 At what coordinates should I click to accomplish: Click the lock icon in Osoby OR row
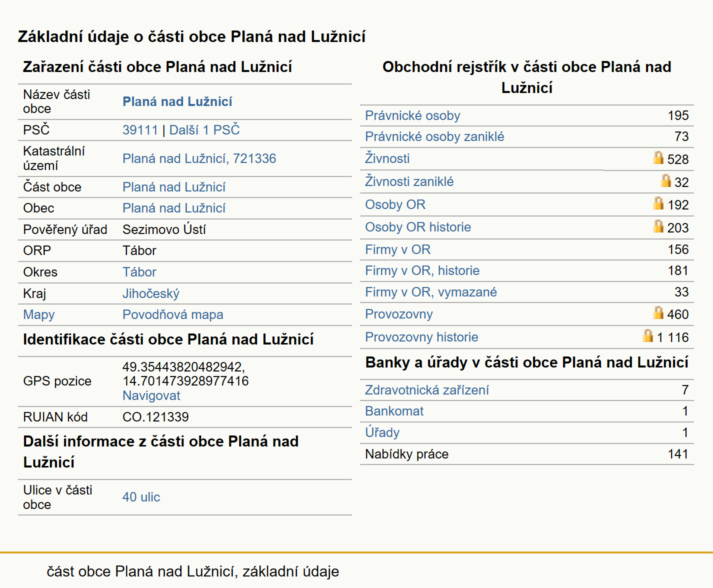click(x=658, y=203)
